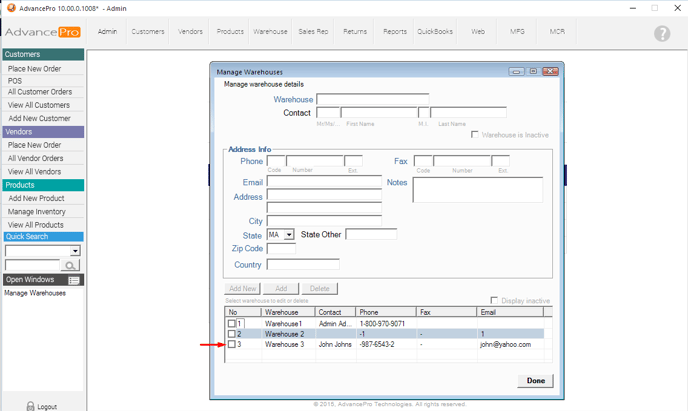The image size is (688, 411).
Task: Click the Warehouse name input field
Action: click(372, 100)
